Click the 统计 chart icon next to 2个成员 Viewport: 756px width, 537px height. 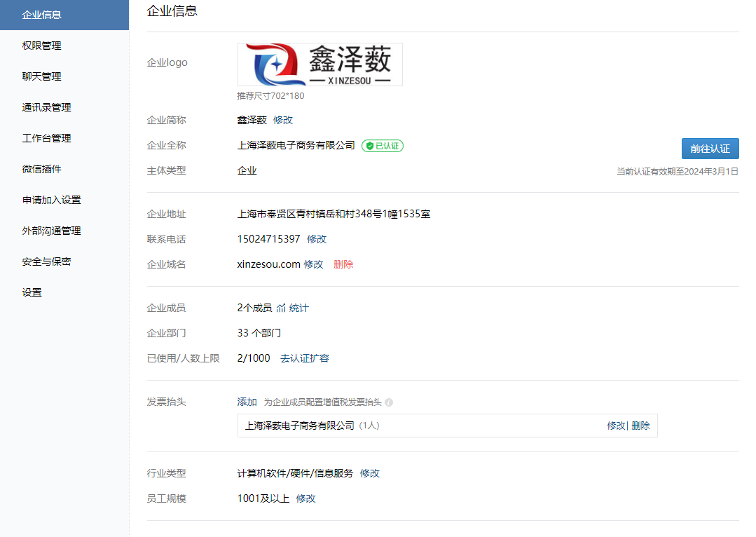pyautogui.click(x=281, y=308)
